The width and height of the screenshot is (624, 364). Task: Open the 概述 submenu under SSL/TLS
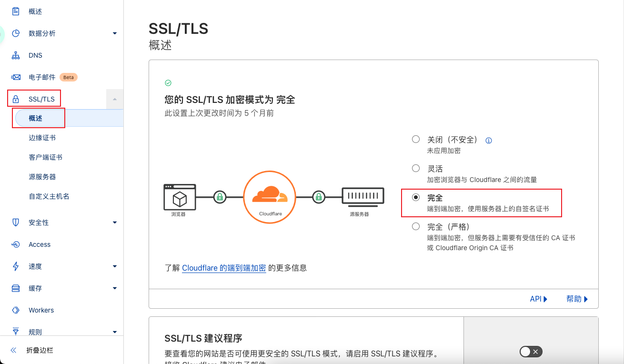pos(69,118)
